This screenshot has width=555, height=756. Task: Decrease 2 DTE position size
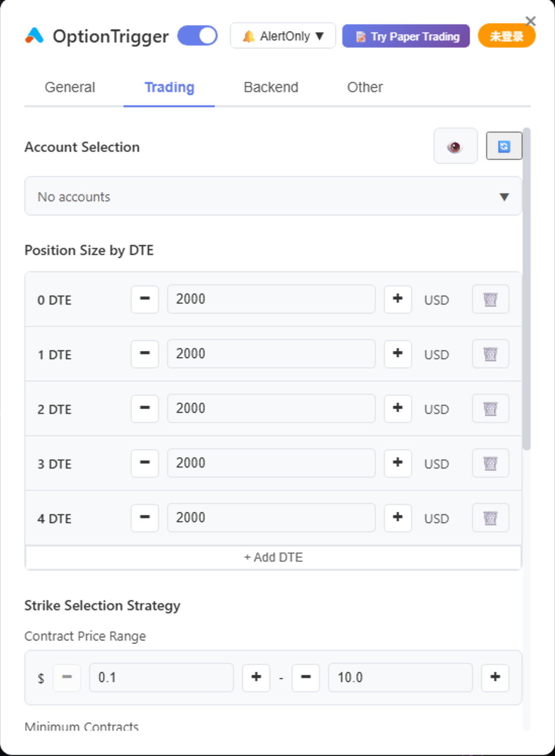click(x=145, y=408)
